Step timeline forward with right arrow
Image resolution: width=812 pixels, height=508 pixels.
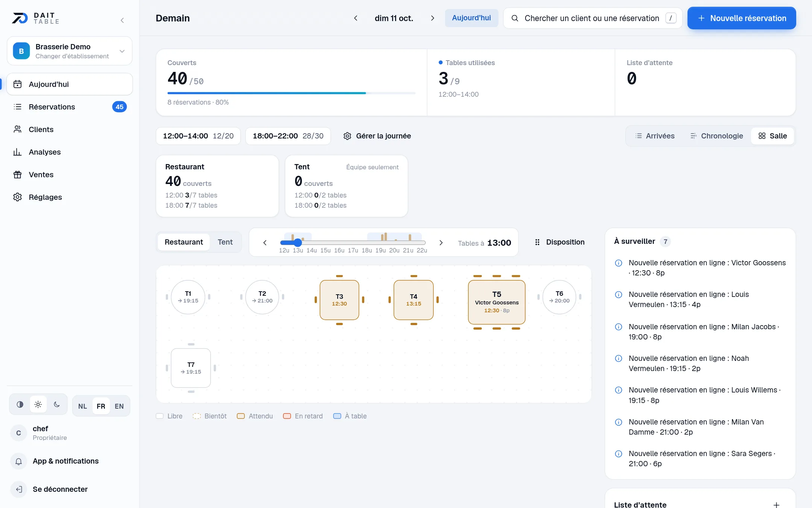(441, 243)
